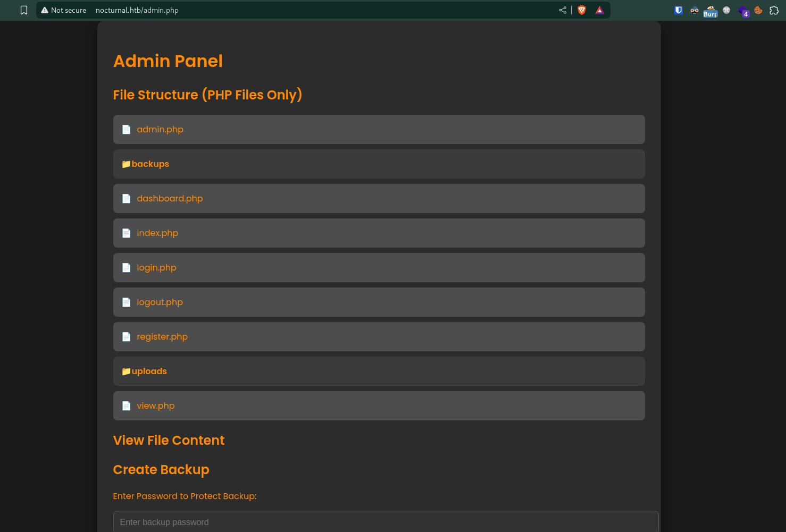786x532 pixels.
Task: Select the uploads folder entry
Action: click(379, 371)
